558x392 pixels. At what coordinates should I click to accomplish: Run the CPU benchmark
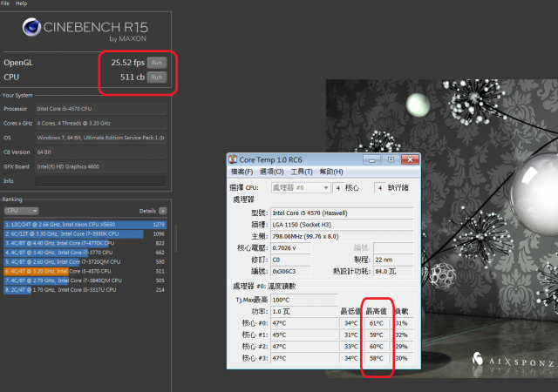pos(157,78)
